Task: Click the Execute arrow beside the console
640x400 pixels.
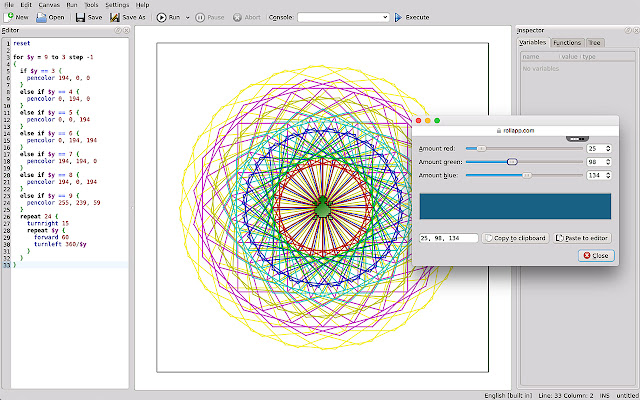Action: [x=399, y=18]
